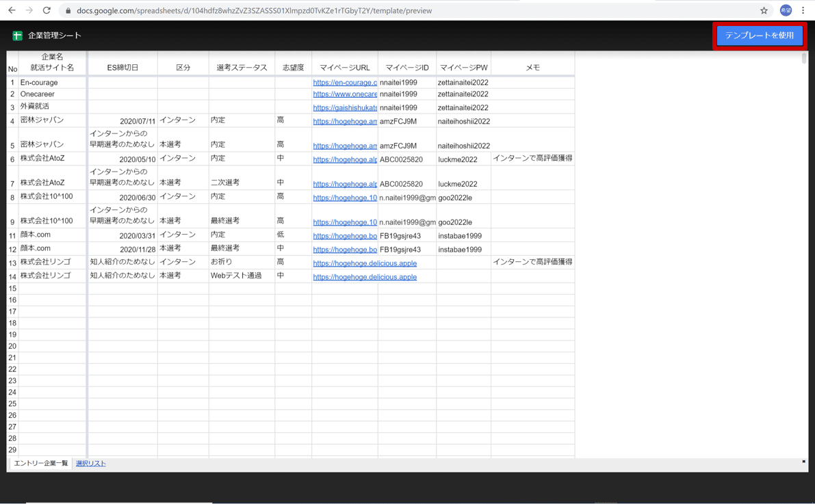Click the memo インターンで高評価獲得 in row 6
Screen dimensions: 815x504
[533, 159]
